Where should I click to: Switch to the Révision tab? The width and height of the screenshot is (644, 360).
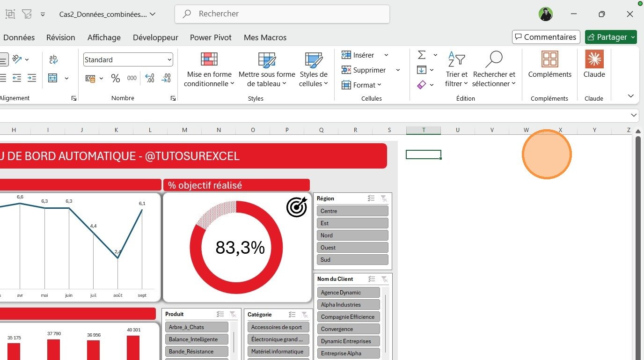pyautogui.click(x=61, y=37)
